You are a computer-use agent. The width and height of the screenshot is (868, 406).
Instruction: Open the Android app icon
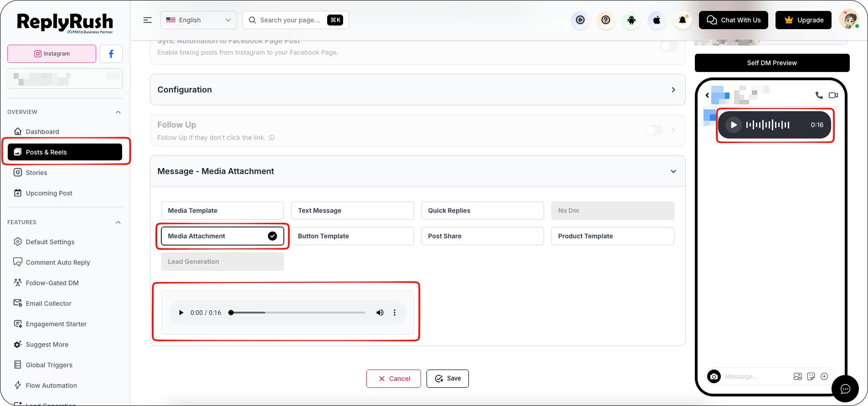[631, 20]
